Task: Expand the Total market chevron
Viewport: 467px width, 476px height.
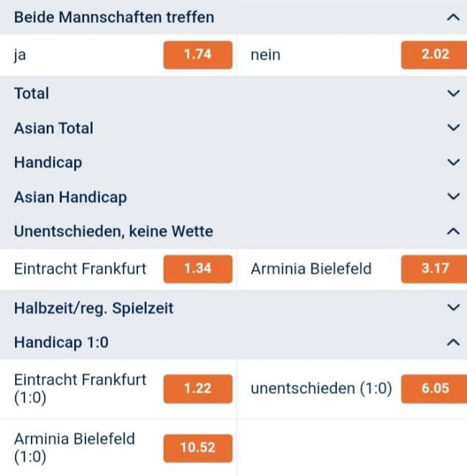Action: [453, 93]
